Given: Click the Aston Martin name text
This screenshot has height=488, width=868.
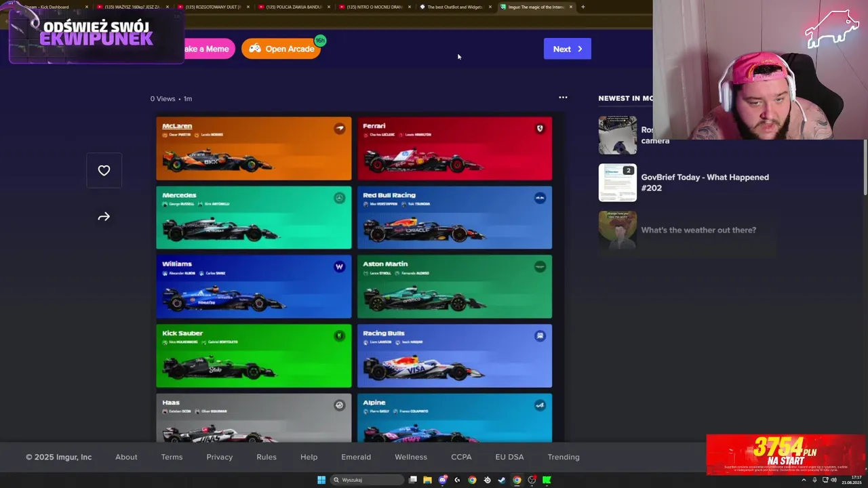Looking at the screenshot, I should point(385,264).
